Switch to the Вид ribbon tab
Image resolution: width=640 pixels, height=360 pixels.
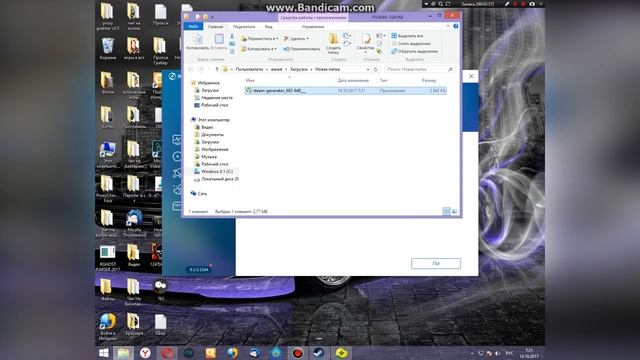(268, 27)
